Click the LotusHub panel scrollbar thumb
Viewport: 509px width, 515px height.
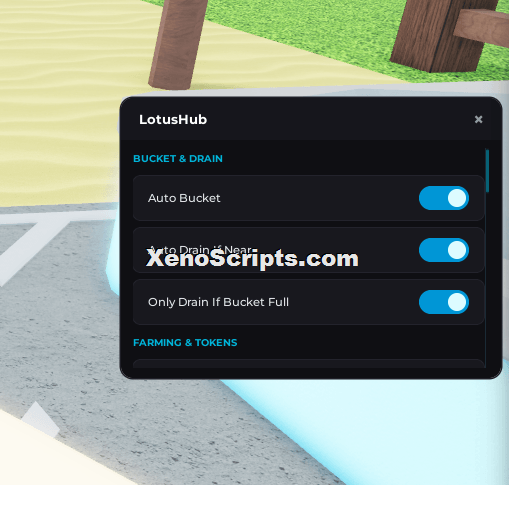tap(487, 171)
